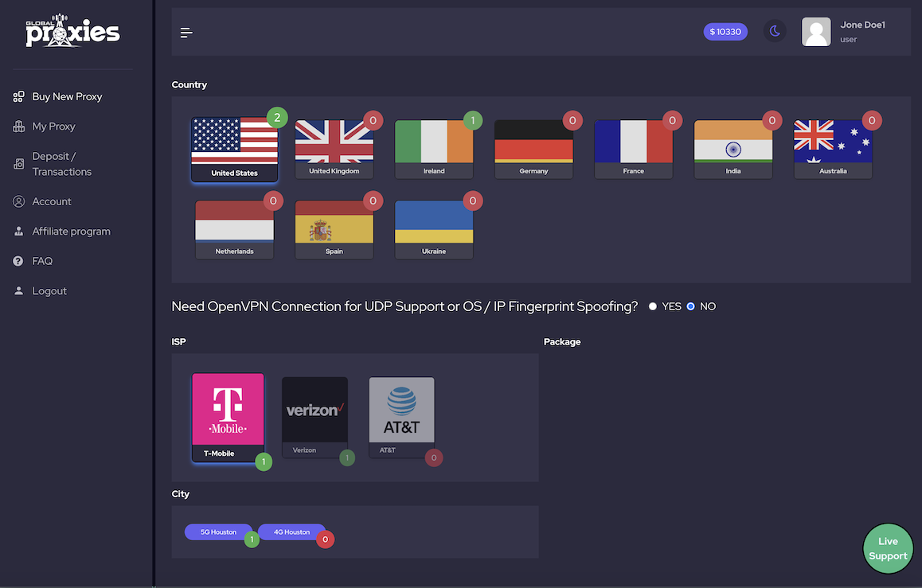The width and height of the screenshot is (922, 588).
Task: Select the Netherlands flag card
Action: click(235, 230)
